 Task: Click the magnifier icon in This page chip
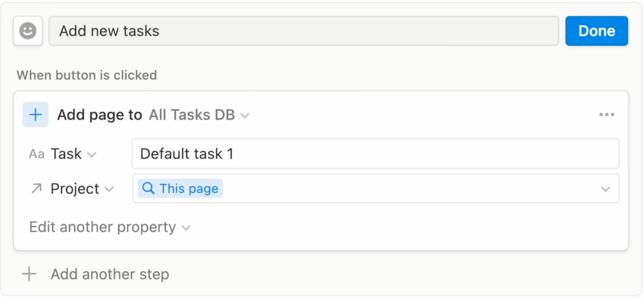[x=148, y=188]
